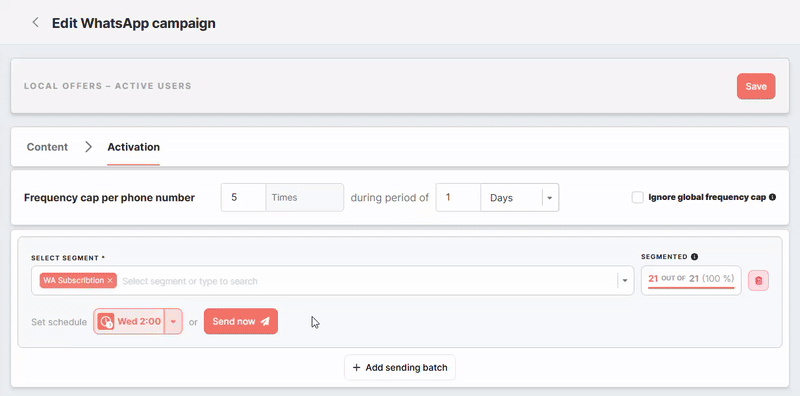Click the segmented 21 out of 21 progress bar
Image resolution: width=800 pixels, height=396 pixels.
(691, 288)
